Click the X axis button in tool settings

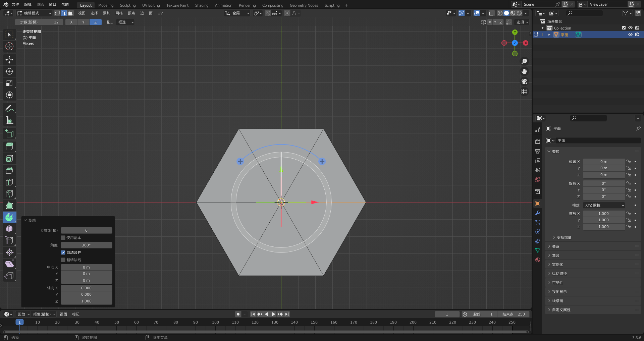click(x=71, y=22)
